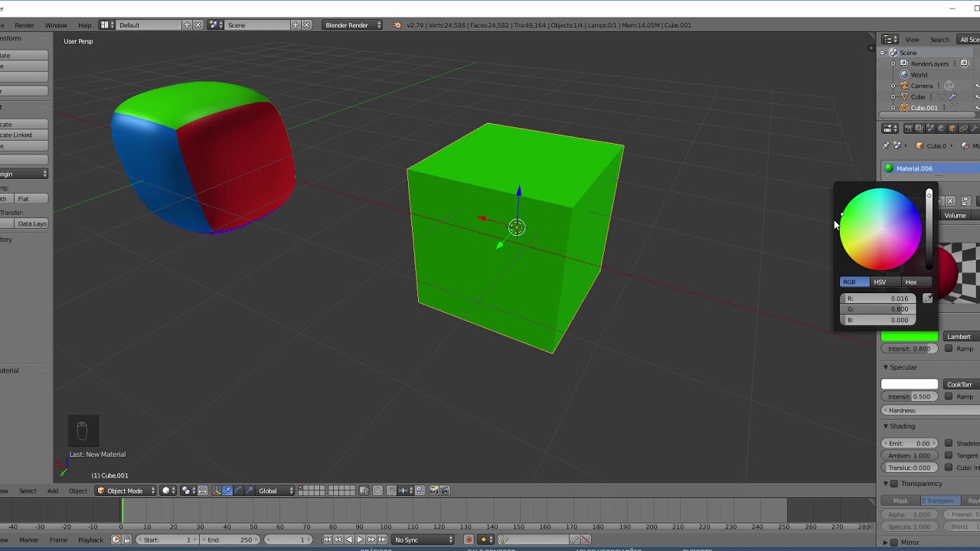Enable the Mirror checkbox
Image resolution: width=980 pixels, height=551 pixels.
pyautogui.click(x=893, y=543)
